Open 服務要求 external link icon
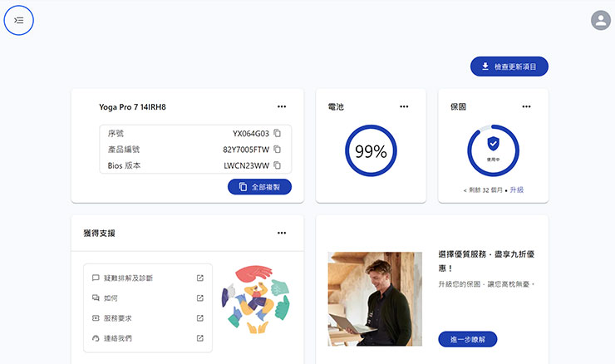This screenshot has width=615, height=364. (200, 318)
